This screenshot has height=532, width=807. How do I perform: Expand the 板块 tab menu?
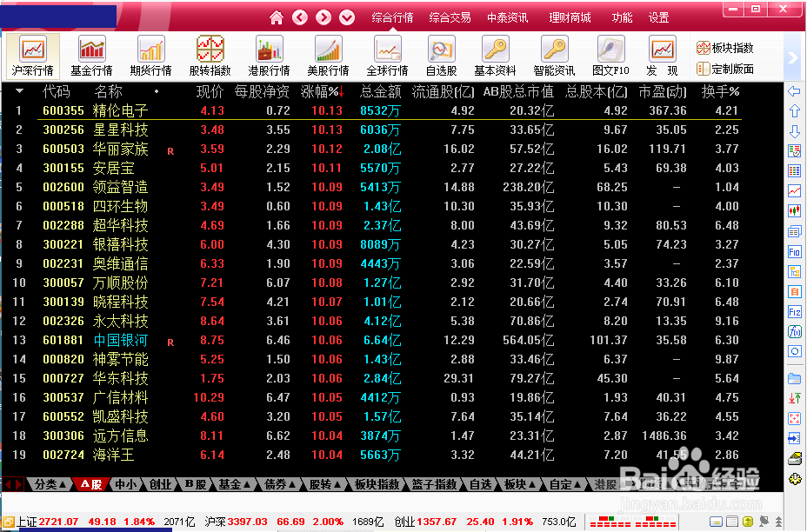click(520, 484)
